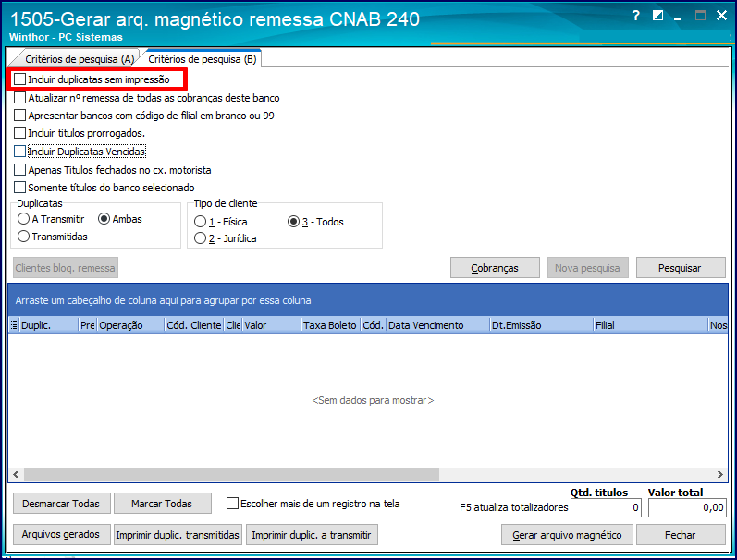Sort by Filial column header

pyautogui.click(x=650, y=325)
